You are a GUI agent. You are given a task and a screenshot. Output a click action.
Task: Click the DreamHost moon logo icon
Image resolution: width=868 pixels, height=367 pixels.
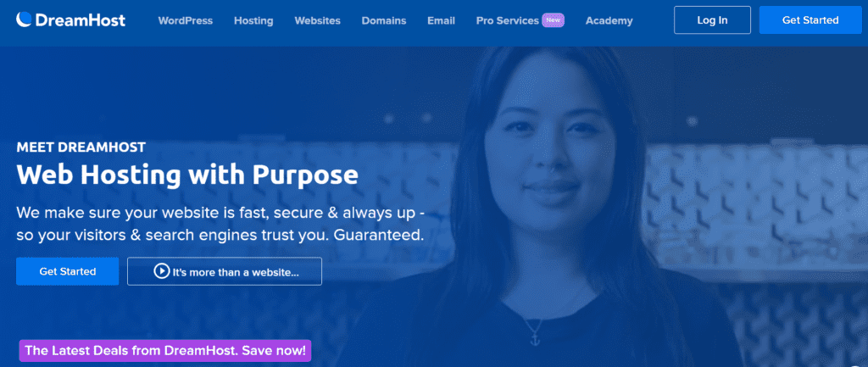point(25,20)
